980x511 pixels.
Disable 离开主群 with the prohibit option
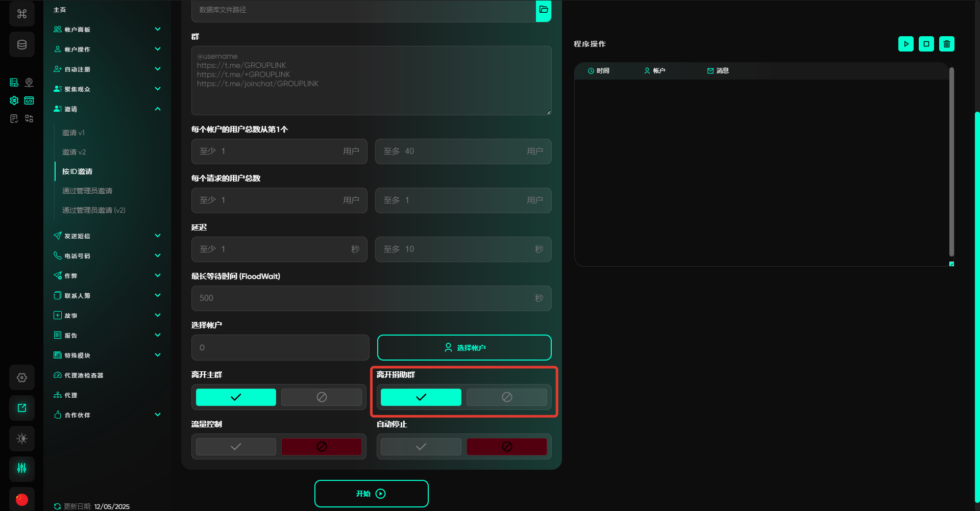[x=322, y=397]
